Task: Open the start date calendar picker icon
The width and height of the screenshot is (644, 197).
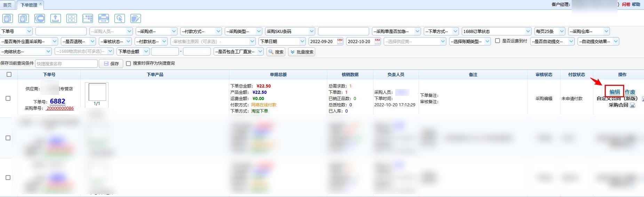Action: click(x=340, y=41)
